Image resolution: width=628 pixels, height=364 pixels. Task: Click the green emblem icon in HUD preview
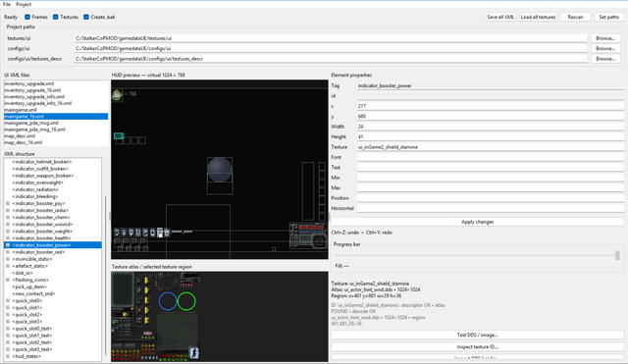(117, 95)
